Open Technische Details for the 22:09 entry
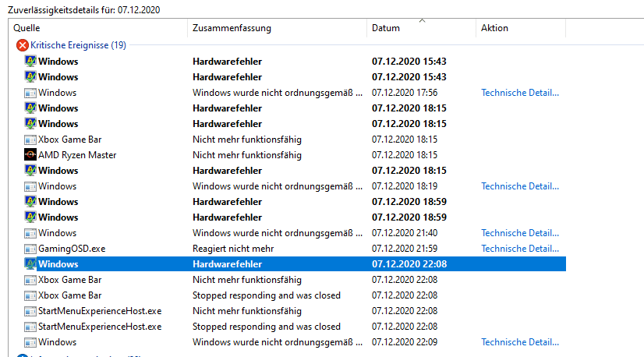Image resolution: width=644 pixels, height=357 pixels. [519, 342]
